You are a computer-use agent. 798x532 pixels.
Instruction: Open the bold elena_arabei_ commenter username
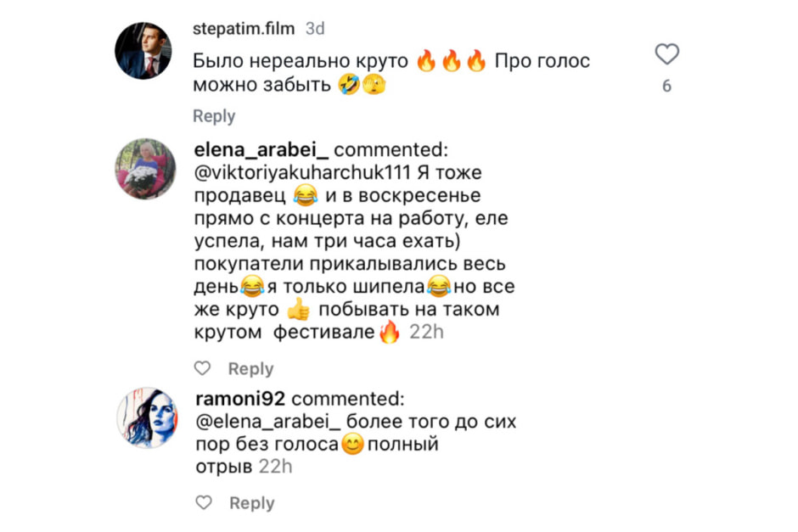[261, 150]
